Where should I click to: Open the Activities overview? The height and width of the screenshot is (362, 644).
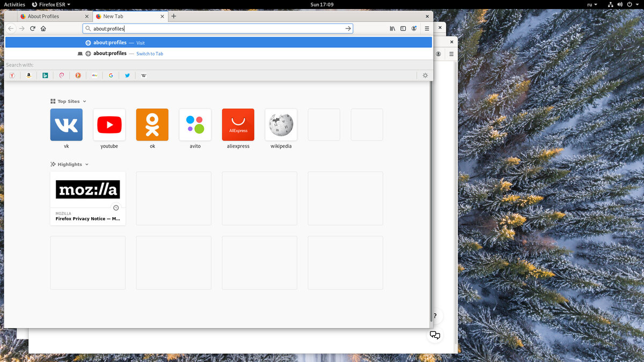tap(14, 4)
